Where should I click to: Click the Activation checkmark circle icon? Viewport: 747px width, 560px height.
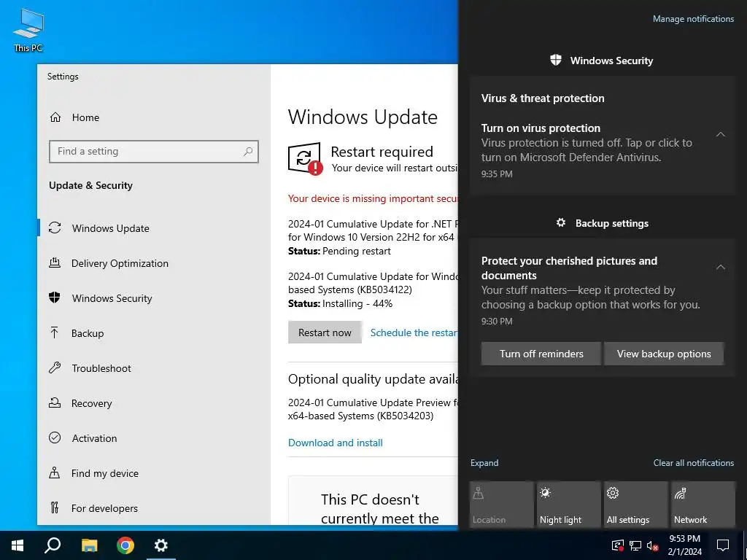pyautogui.click(x=55, y=437)
